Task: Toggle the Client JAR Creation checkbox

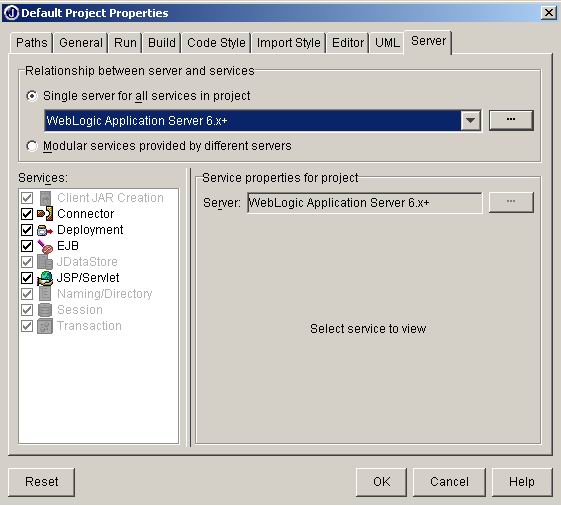Action: pyautogui.click(x=27, y=198)
